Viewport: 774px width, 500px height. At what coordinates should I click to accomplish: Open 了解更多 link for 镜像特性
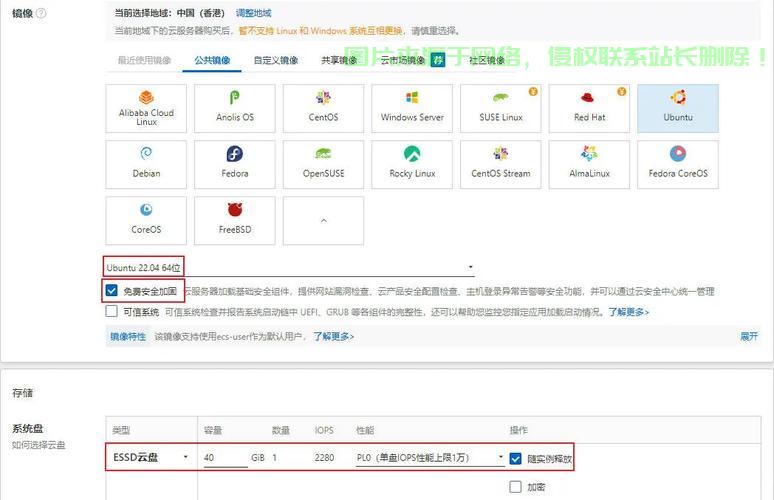pyautogui.click(x=334, y=337)
